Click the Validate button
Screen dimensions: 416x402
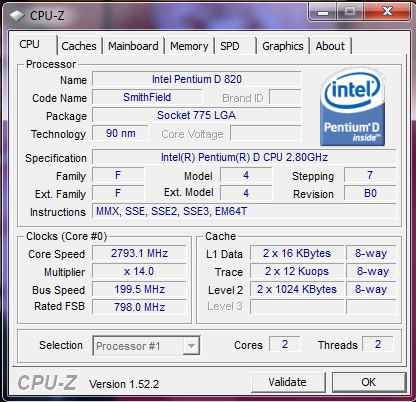coord(288,382)
